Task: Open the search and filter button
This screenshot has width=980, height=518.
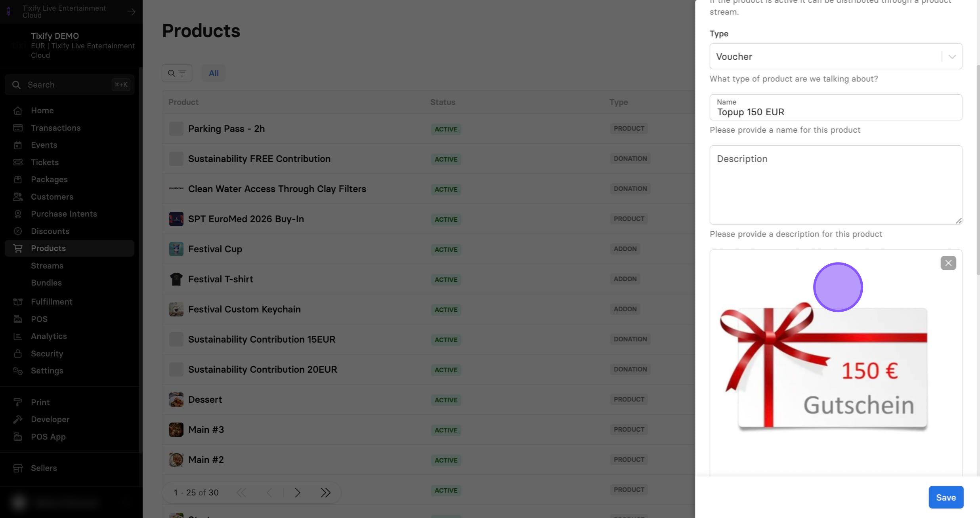Action: coord(177,73)
